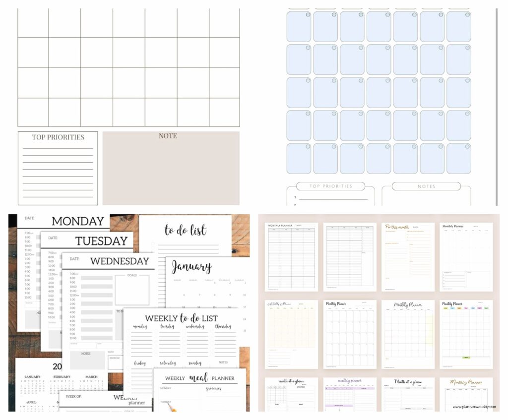Image resolution: width=508 pixels, height=420 pixels.
Task: Open the MONTHLY PLANNER lined template thumbnail
Action: point(291,256)
